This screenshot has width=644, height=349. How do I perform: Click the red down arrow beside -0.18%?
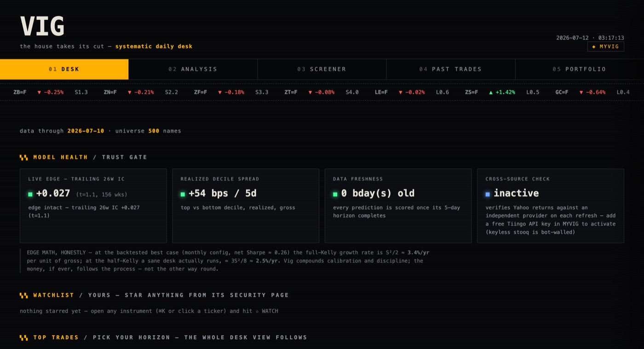click(220, 93)
